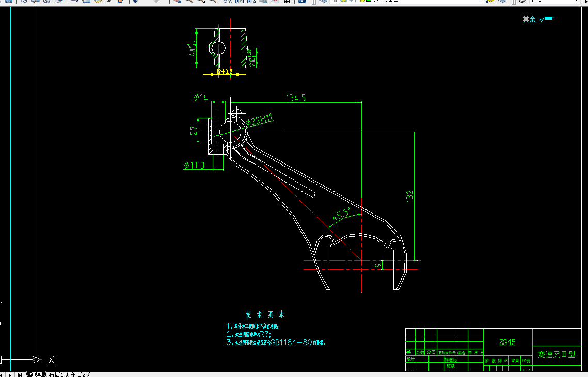Viewport: 588px width, 377px height.
Task: Select the 重量 cell in the title block
Action: click(515, 360)
